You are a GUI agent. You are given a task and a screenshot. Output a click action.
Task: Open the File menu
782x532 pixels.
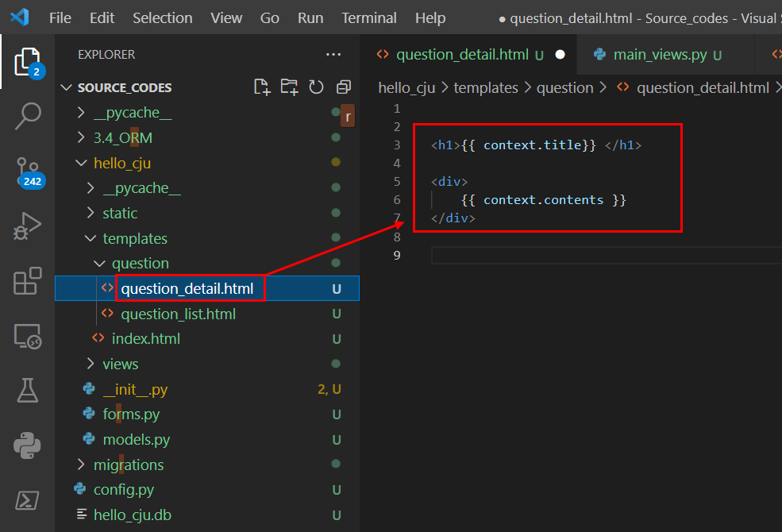60,18
